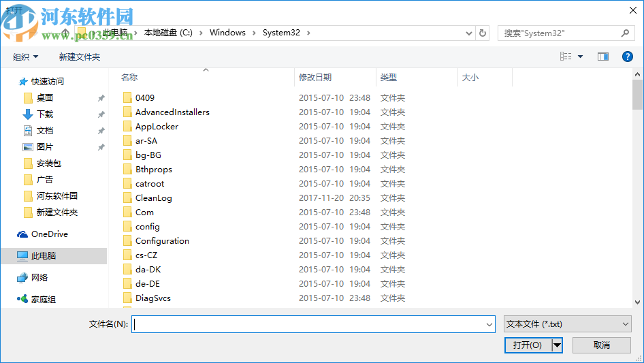Select 网络 in the navigation pane
The width and height of the screenshot is (644, 363).
click(39, 277)
